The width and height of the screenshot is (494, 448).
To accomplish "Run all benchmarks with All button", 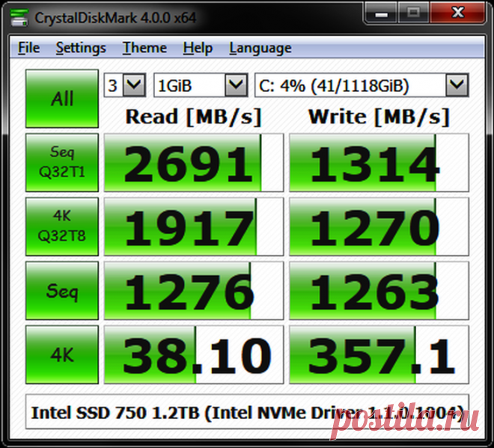I will pos(62,99).
